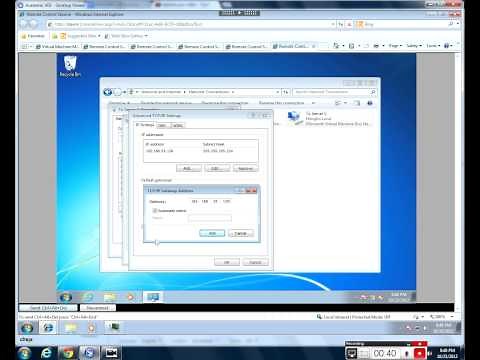
Task: Click the Forward arrow in Network Connections window
Action: point(117,92)
